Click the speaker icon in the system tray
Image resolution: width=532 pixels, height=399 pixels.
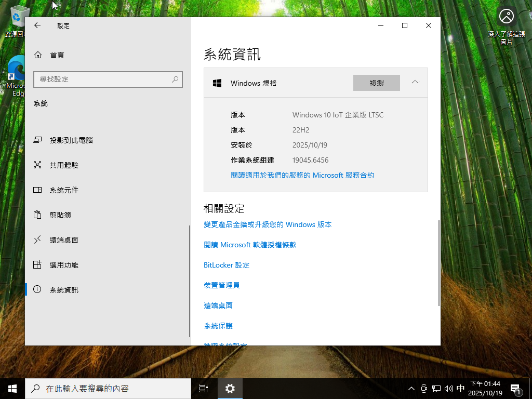click(x=448, y=388)
